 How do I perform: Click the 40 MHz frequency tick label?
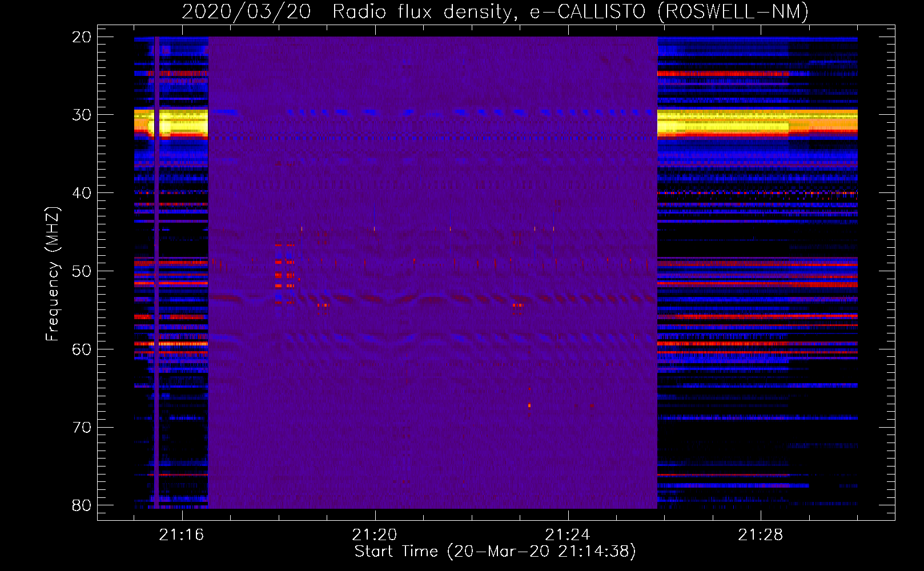tap(82, 193)
